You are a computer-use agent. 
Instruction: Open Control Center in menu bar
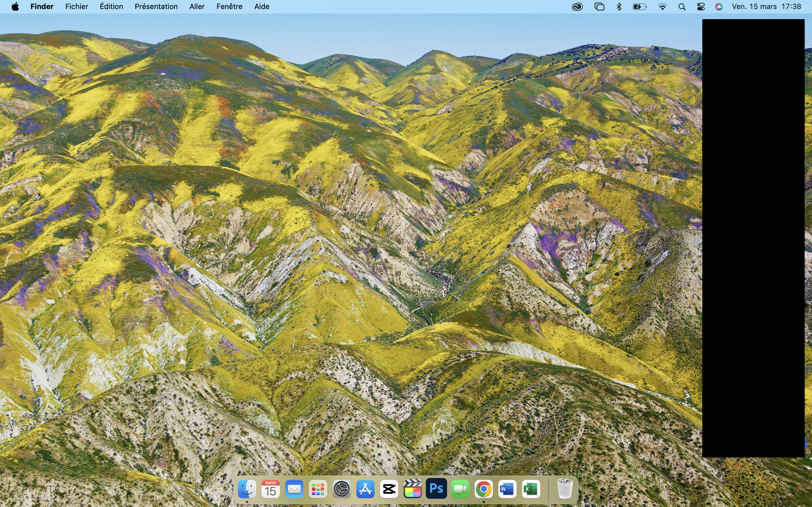point(701,7)
